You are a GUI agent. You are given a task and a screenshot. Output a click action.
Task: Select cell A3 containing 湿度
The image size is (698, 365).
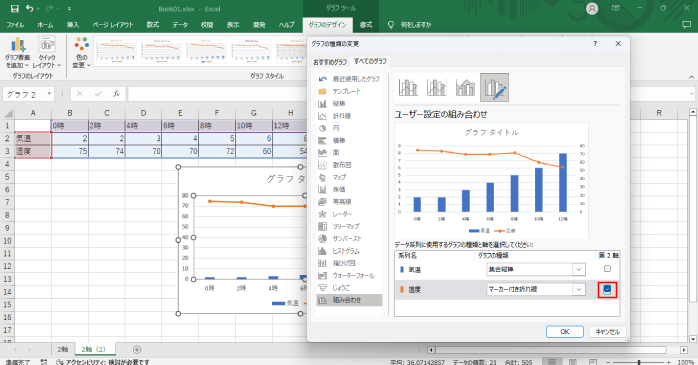click(33, 151)
